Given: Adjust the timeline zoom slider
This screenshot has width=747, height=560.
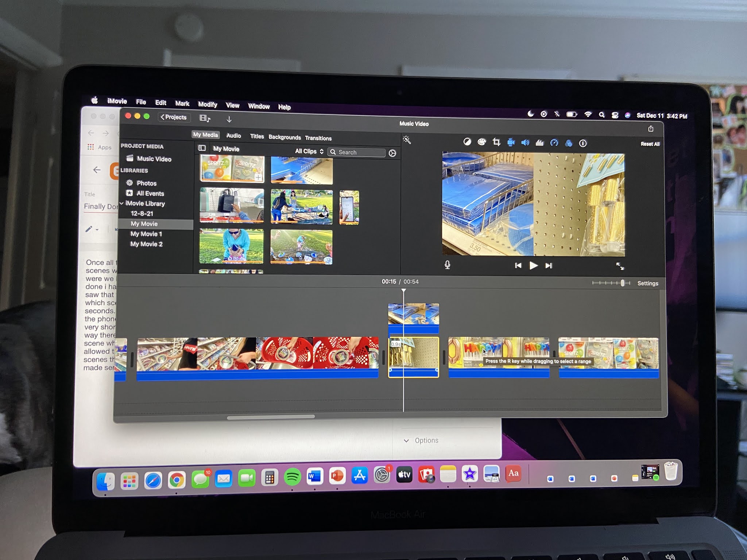Looking at the screenshot, I should (x=622, y=283).
